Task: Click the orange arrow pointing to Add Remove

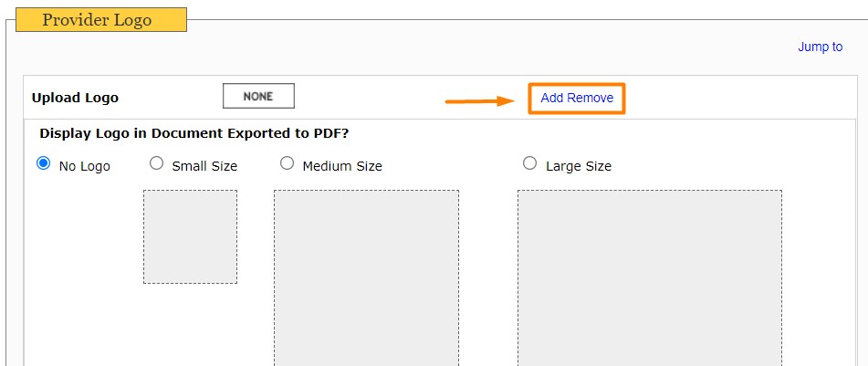Action: point(480,100)
